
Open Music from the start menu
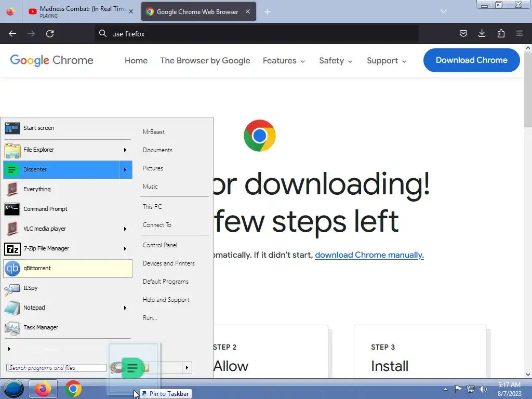click(x=150, y=187)
